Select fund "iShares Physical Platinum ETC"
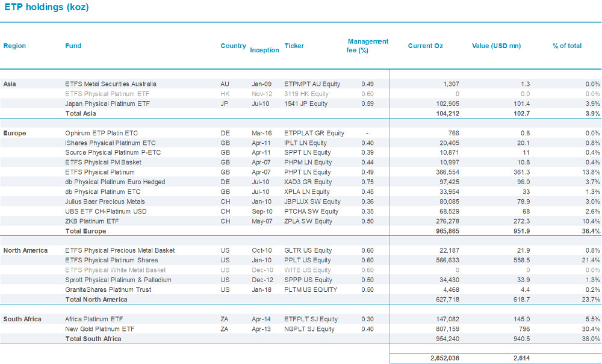Screen dimensions: 602x364 (x=111, y=143)
